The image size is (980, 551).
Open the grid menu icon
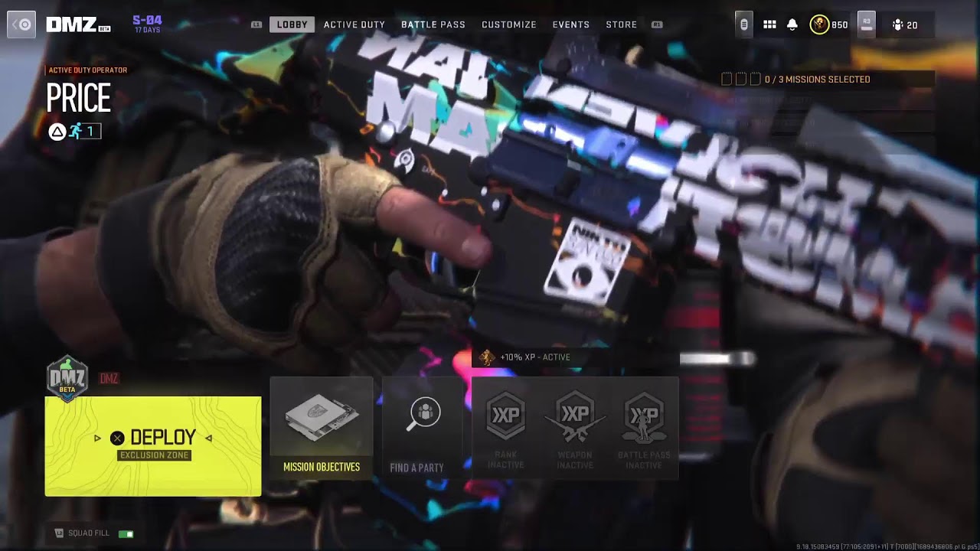tap(769, 24)
